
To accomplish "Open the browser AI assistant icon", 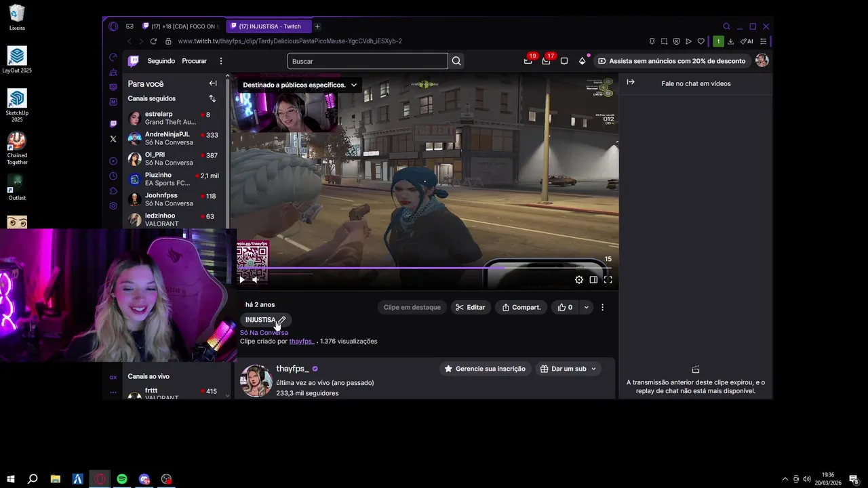I will pos(747,41).
